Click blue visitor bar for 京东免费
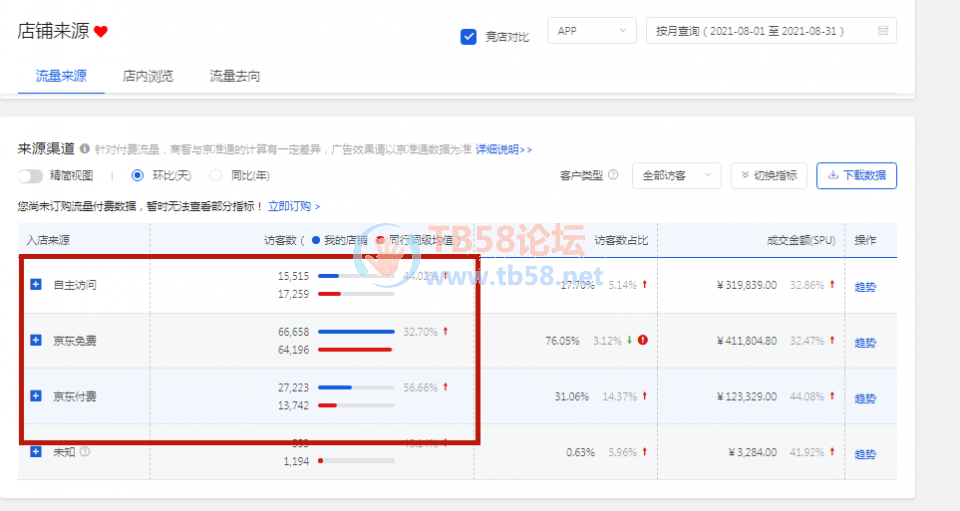 (x=356, y=332)
